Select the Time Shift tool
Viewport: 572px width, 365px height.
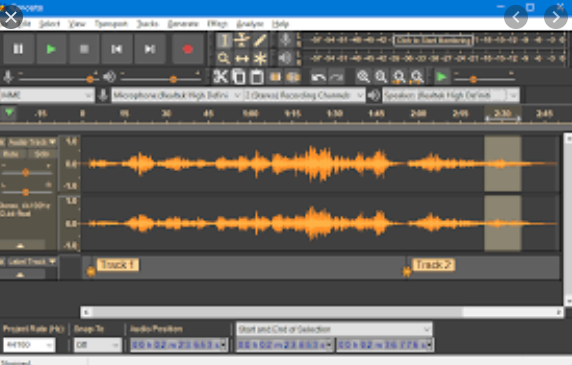241,58
